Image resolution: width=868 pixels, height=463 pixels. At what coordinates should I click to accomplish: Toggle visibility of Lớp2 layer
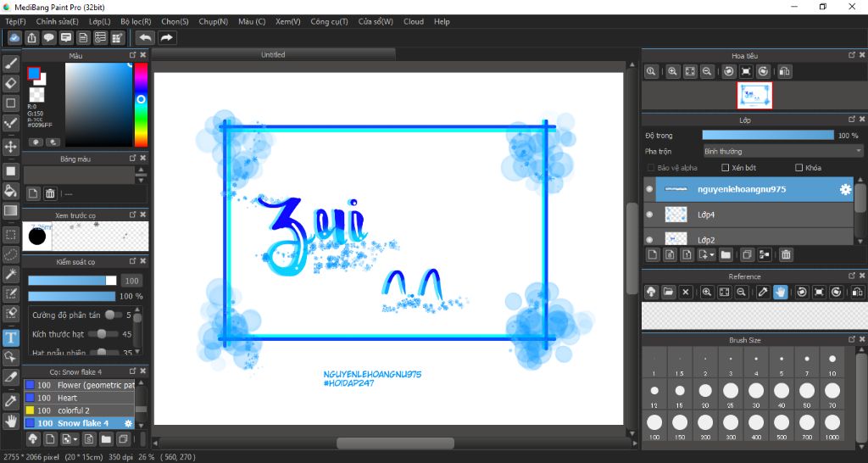[649, 240]
